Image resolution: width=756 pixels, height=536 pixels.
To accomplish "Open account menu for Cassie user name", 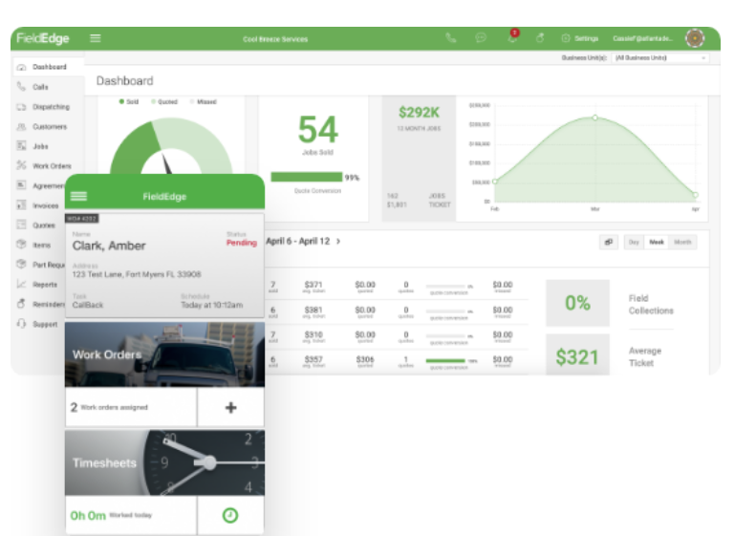I will pyautogui.click(x=642, y=38).
